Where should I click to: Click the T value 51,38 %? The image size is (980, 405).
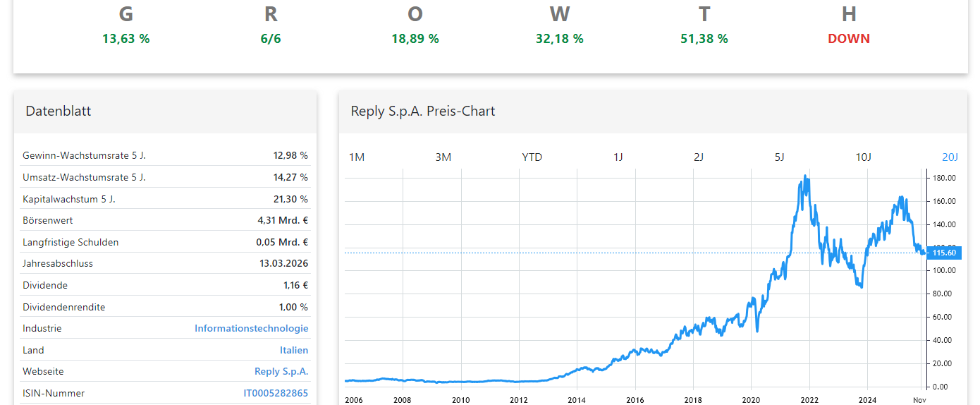pyautogui.click(x=704, y=39)
